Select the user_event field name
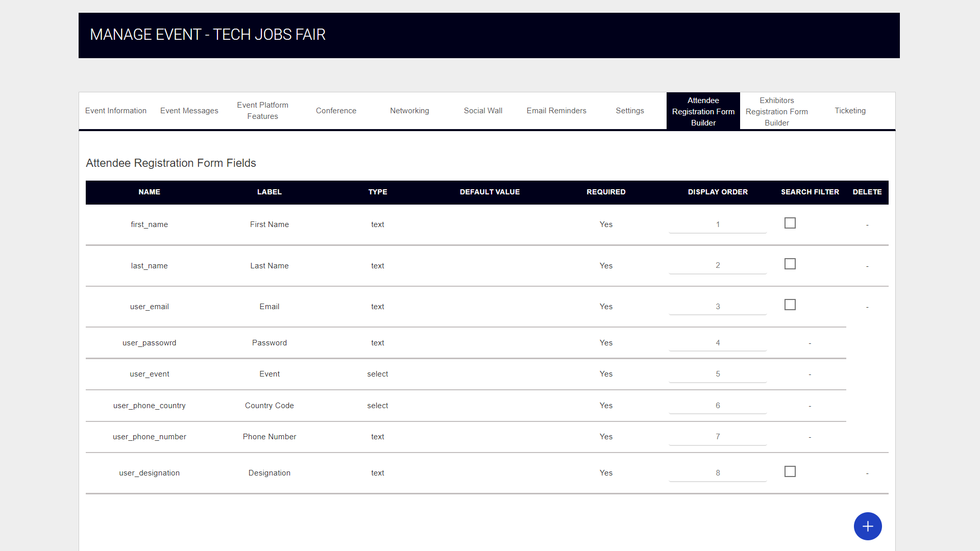 (150, 374)
